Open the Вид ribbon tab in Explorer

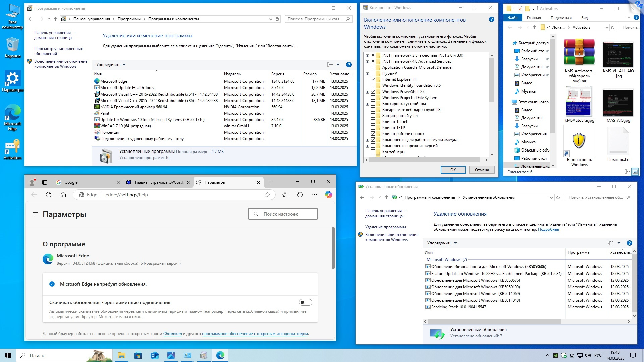(584, 18)
